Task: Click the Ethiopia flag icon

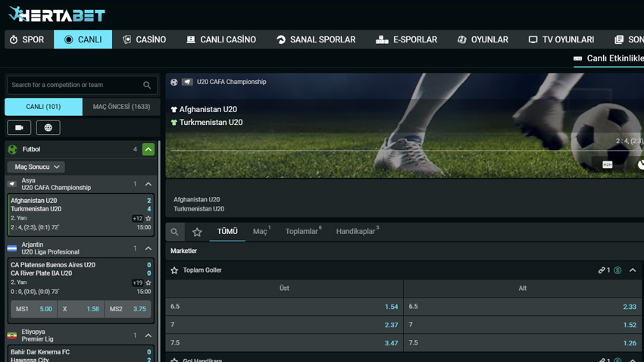Action: click(12, 335)
